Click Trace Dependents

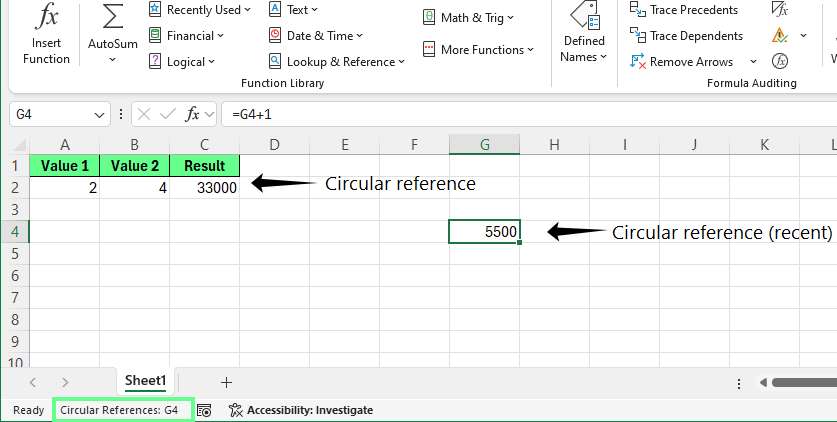pos(686,36)
